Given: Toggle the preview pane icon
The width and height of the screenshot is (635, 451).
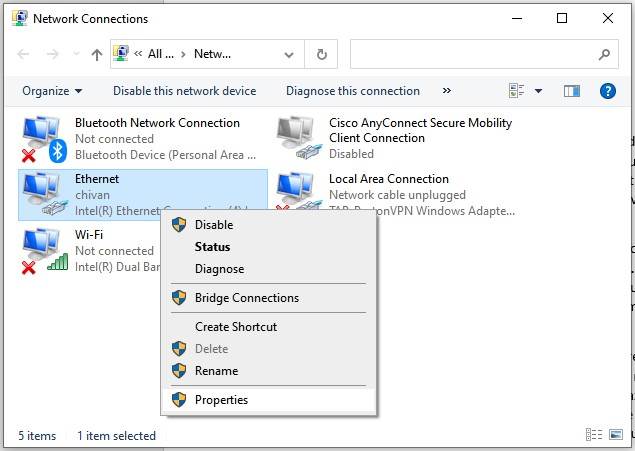Looking at the screenshot, I should click(572, 91).
